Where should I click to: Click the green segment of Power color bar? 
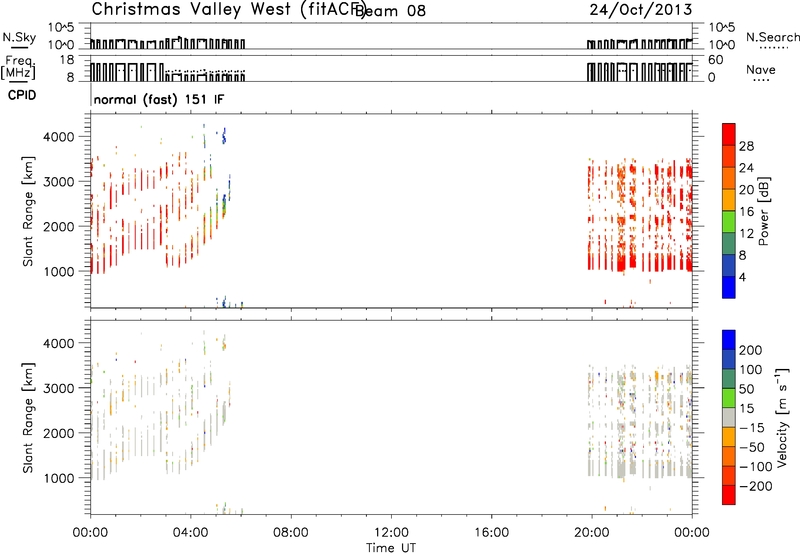point(729,222)
